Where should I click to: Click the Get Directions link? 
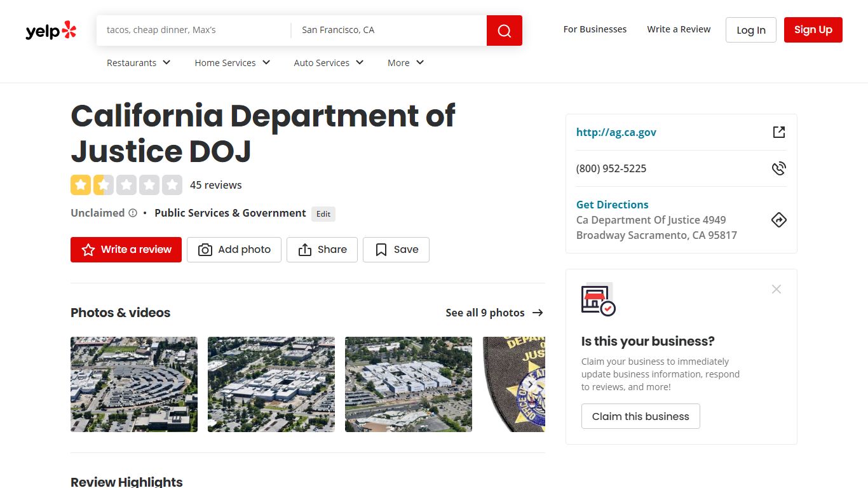[613, 205]
